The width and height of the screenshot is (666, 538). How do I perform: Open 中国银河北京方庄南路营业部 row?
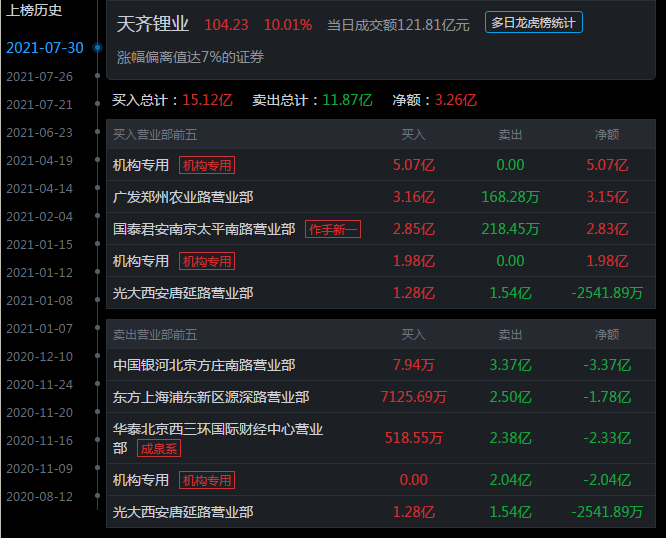point(381,365)
